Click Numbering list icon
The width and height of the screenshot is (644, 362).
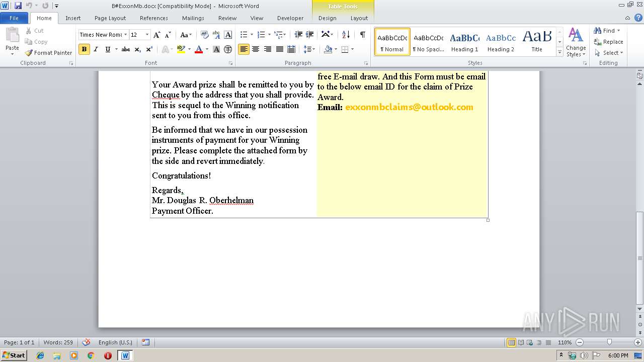pyautogui.click(x=261, y=35)
